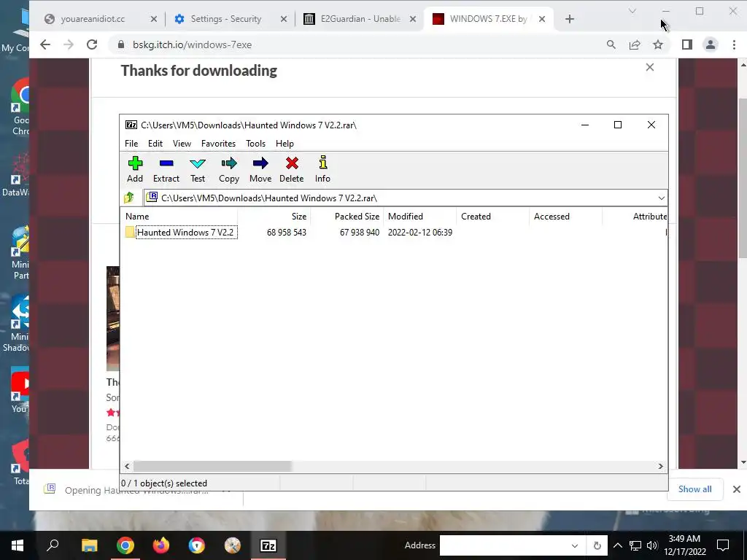
Task: Close the youareanidiot.cc tab
Action: (153, 19)
